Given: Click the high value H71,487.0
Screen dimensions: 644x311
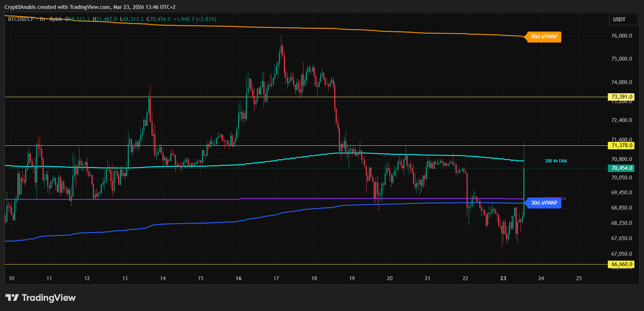Looking at the screenshot, I should click(105, 19).
